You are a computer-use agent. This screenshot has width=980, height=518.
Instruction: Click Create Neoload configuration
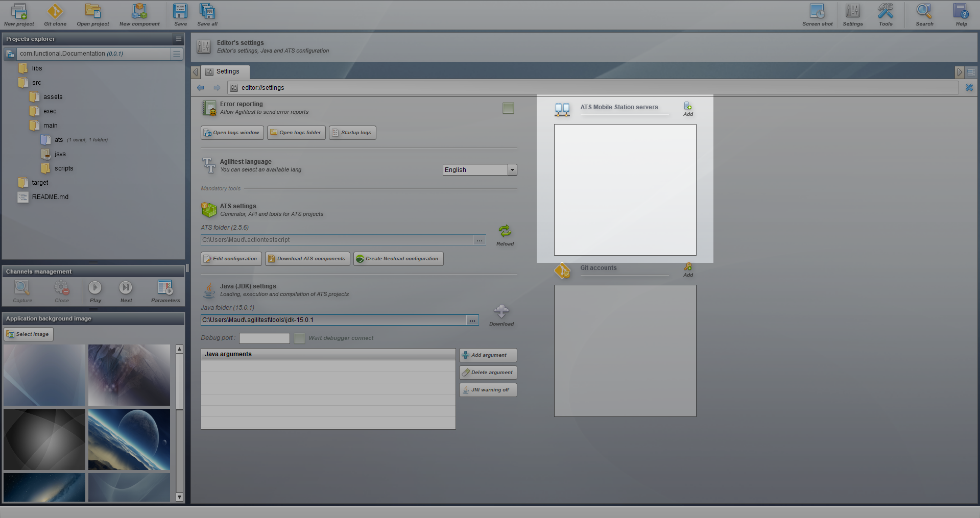click(x=398, y=259)
